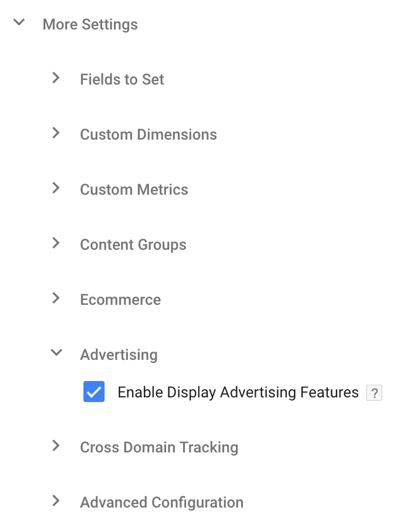Screen dimensions: 413x530
Task: Click the Advertising section label
Action: [119, 355]
